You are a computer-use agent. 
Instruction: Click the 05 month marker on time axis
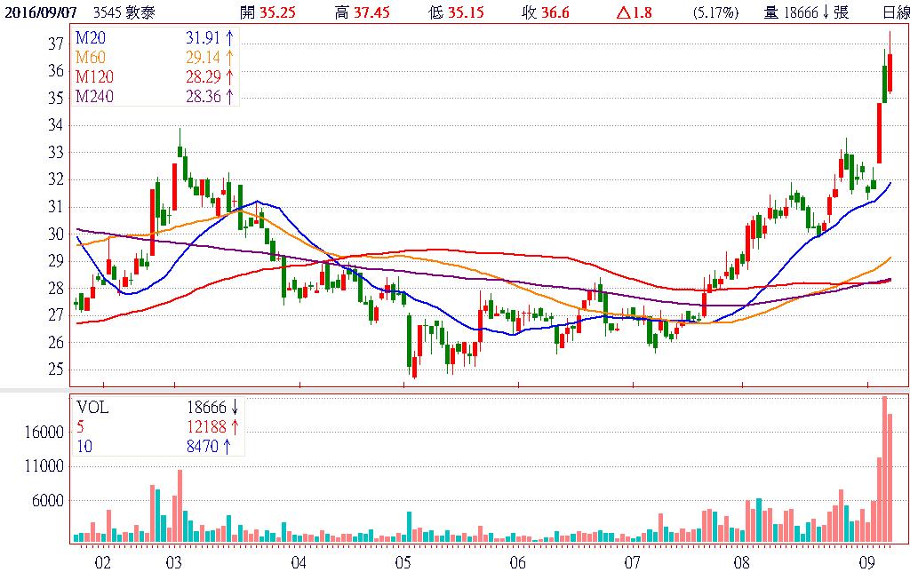[403, 563]
